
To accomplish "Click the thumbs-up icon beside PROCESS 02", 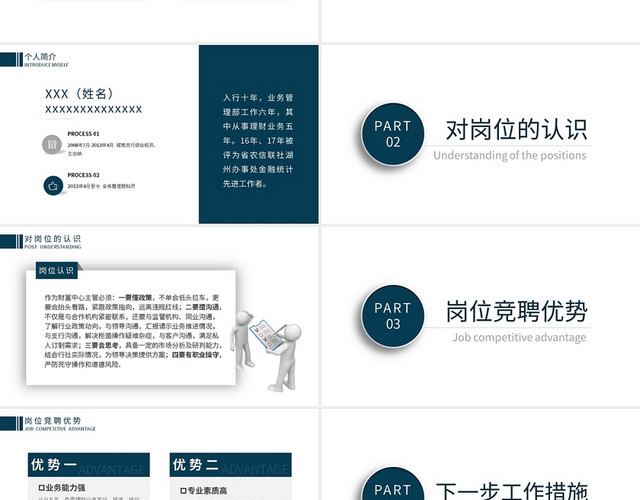I will 53,186.
